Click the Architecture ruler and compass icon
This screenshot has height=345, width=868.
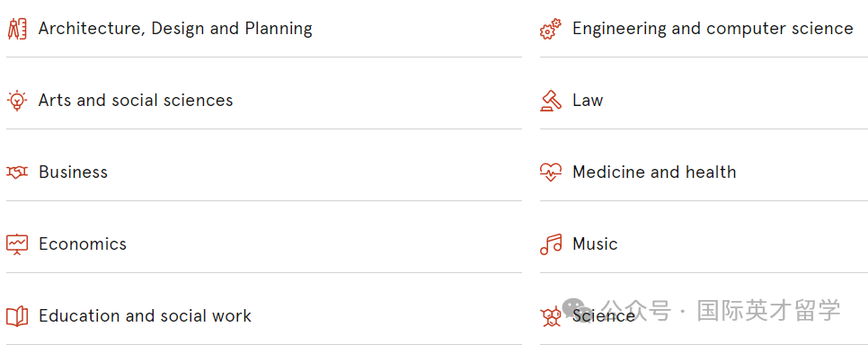(17, 29)
